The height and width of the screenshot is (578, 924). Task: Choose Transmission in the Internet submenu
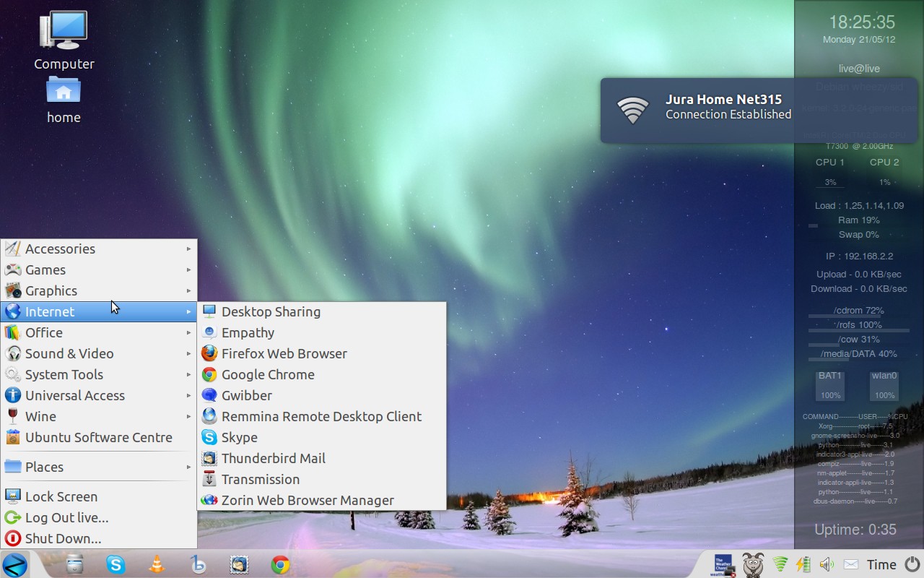coord(260,479)
